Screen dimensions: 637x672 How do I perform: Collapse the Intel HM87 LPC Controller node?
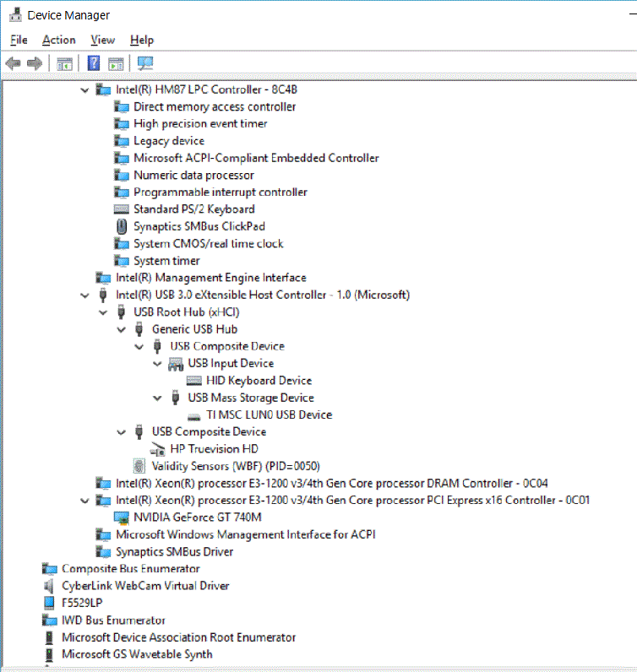click(x=85, y=90)
